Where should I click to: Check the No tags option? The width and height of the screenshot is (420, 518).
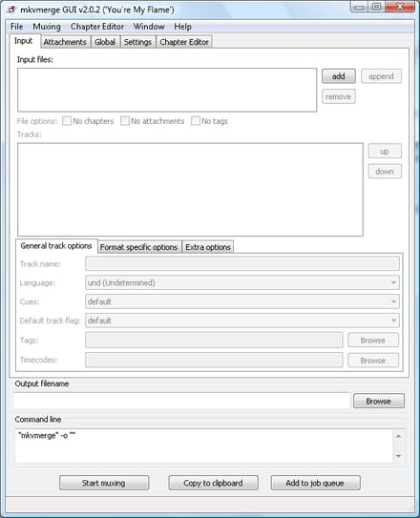point(196,121)
